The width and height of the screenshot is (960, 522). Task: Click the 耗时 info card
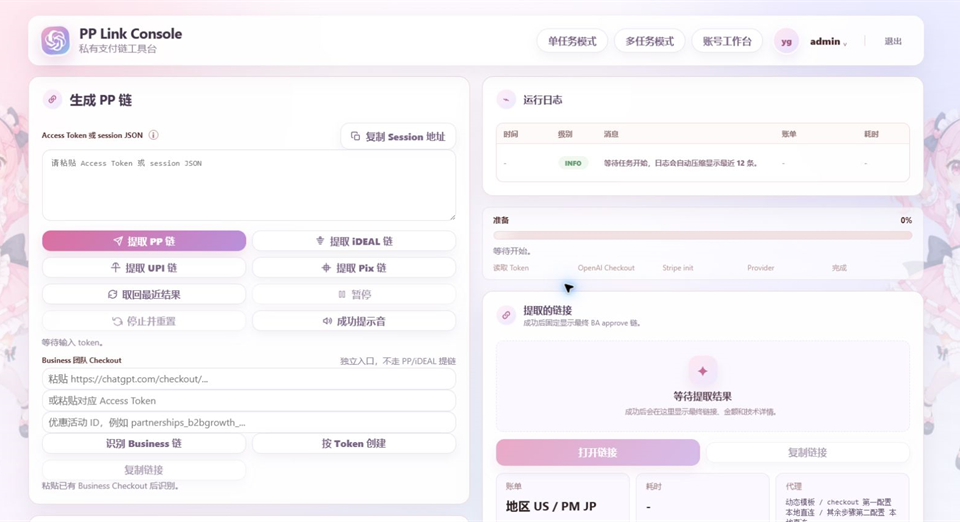702,498
